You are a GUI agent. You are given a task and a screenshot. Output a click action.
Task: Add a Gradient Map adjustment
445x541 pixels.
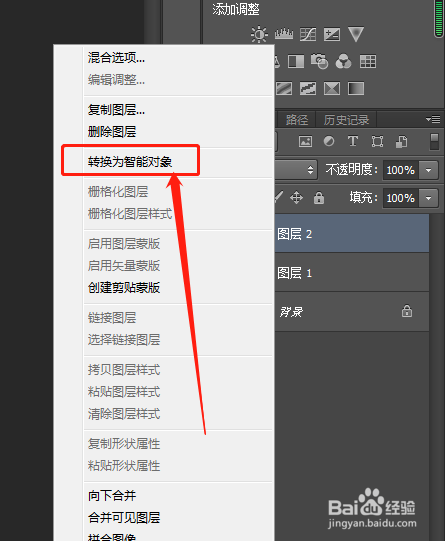pos(356,88)
